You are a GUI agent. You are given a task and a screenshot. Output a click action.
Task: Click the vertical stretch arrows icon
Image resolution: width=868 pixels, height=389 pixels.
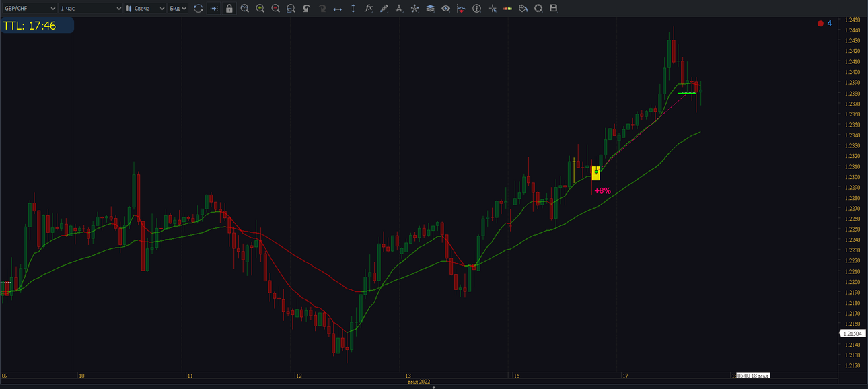(x=353, y=9)
